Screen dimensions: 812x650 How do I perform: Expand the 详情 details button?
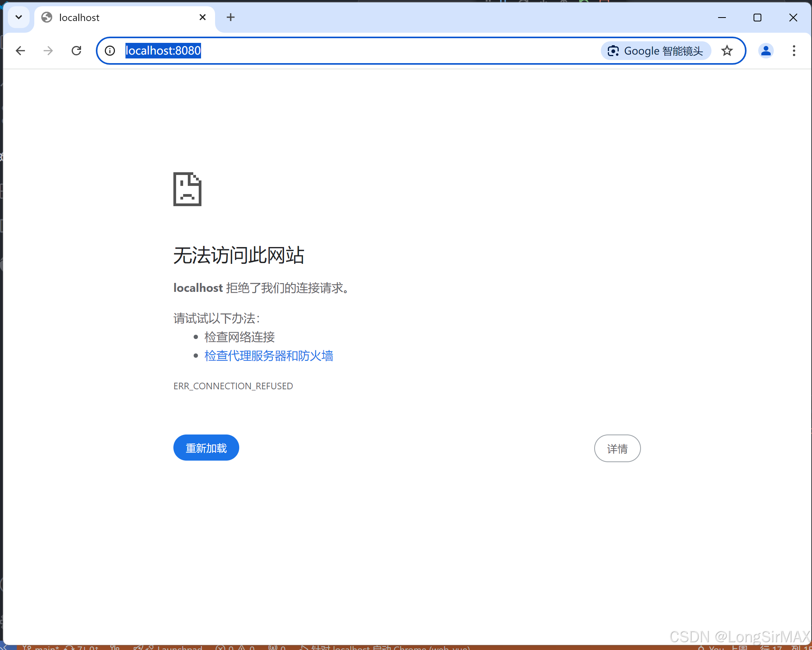click(617, 449)
